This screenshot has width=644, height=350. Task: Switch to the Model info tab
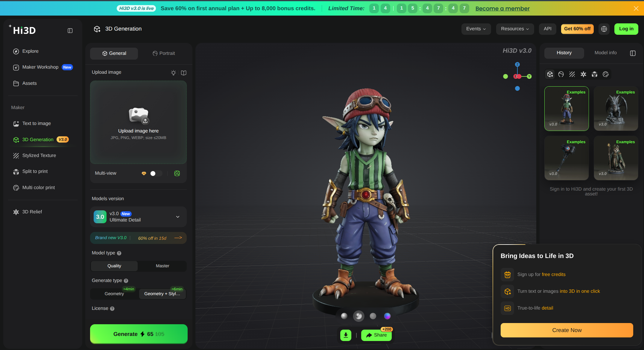click(605, 53)
